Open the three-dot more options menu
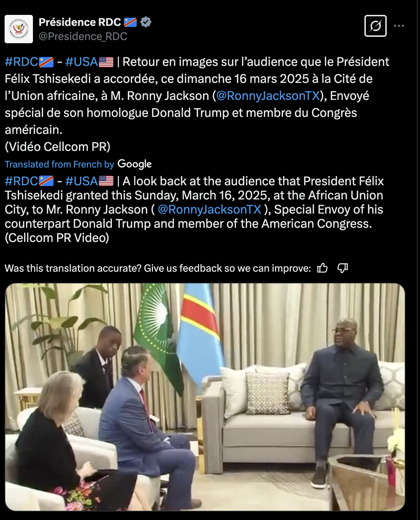Image resolution: width=420 pixels, height=520 pixels. point(399,26)
